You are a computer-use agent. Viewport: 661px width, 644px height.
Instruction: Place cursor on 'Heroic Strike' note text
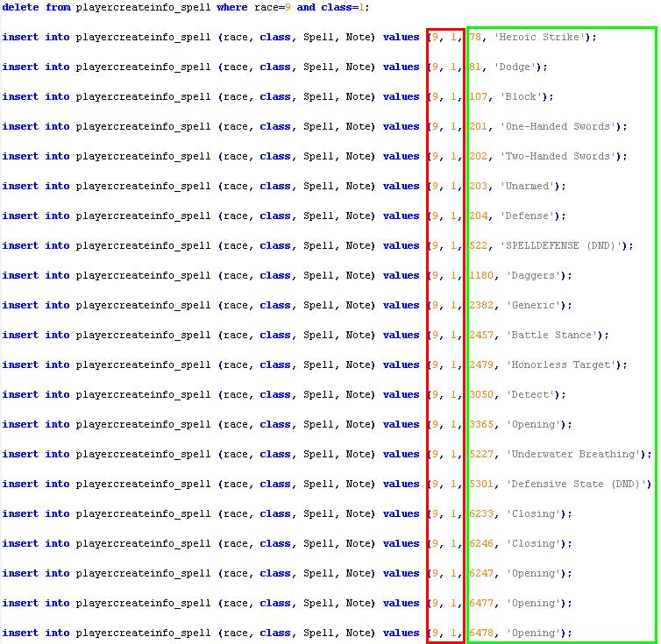point(540,37)
